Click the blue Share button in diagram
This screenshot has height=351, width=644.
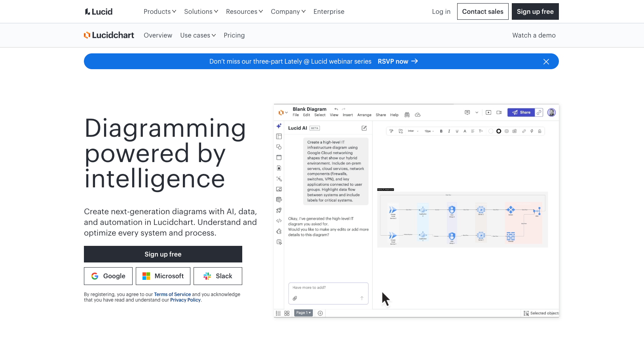[521, 113]
